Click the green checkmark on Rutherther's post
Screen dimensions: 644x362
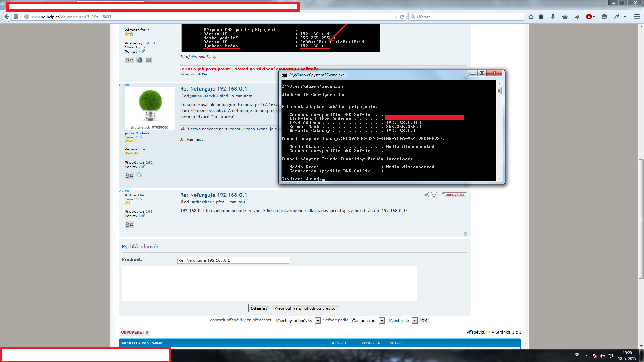[426, 195]
